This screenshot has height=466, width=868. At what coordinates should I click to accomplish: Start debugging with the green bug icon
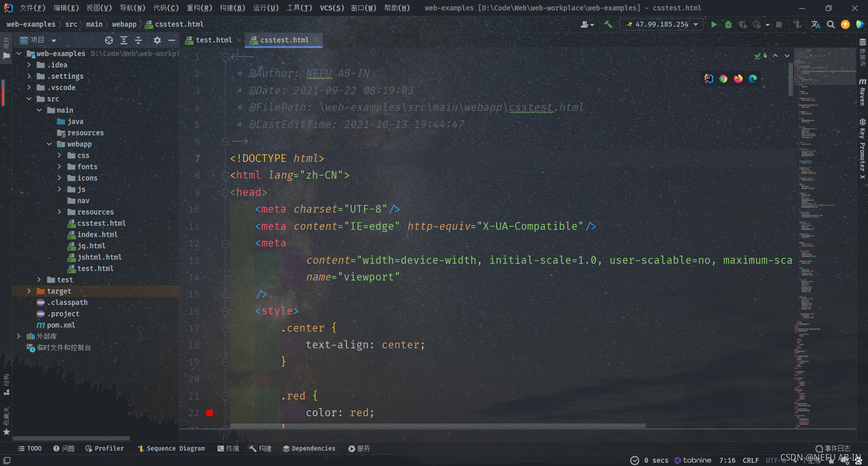tap(728, 24)
